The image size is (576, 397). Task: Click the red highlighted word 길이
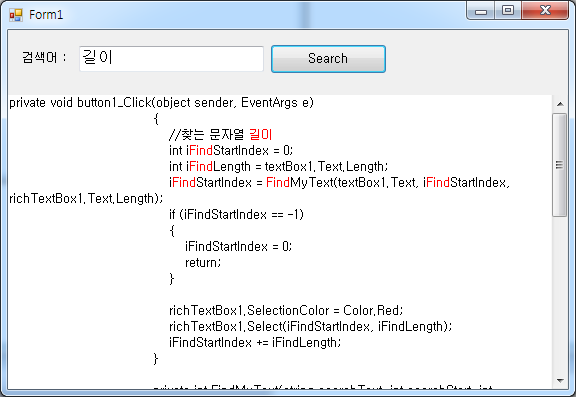[260, 134]
